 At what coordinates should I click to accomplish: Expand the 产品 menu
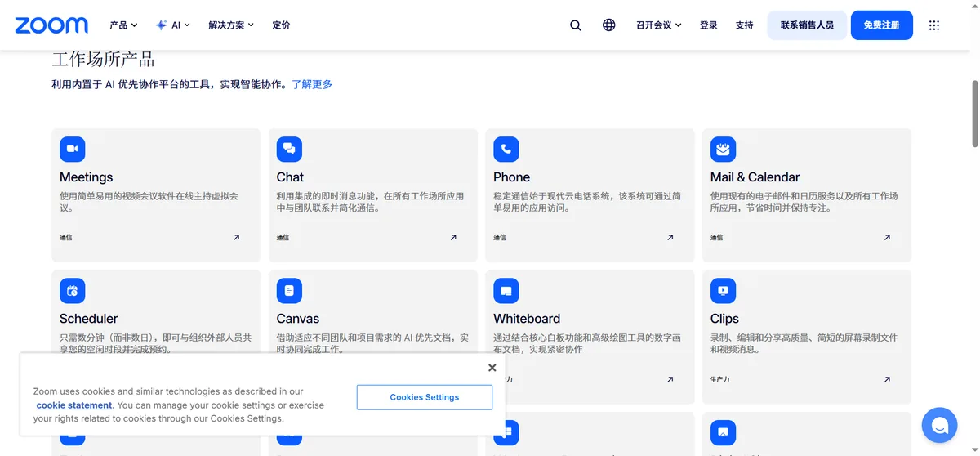click(123, 25)
